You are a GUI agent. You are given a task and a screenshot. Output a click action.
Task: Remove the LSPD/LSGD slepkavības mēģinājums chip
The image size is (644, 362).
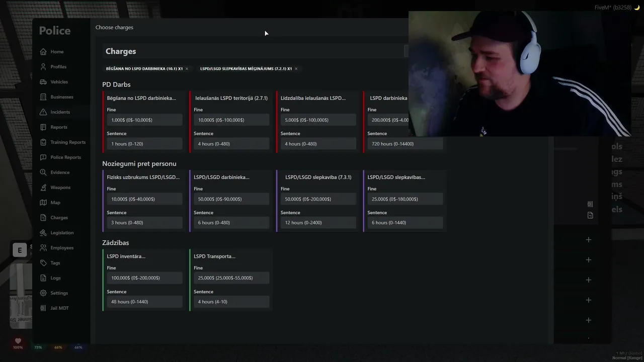[296, 69]
